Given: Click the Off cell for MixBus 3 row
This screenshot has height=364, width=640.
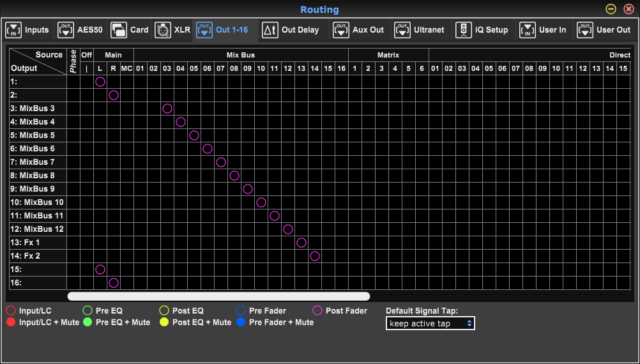Looking at the screenshot, I should pos(87,109).
